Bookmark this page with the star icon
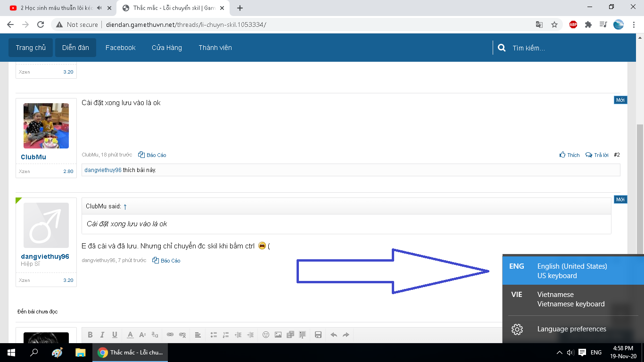Viewport: 644px width, 362px height. (554, 25)
